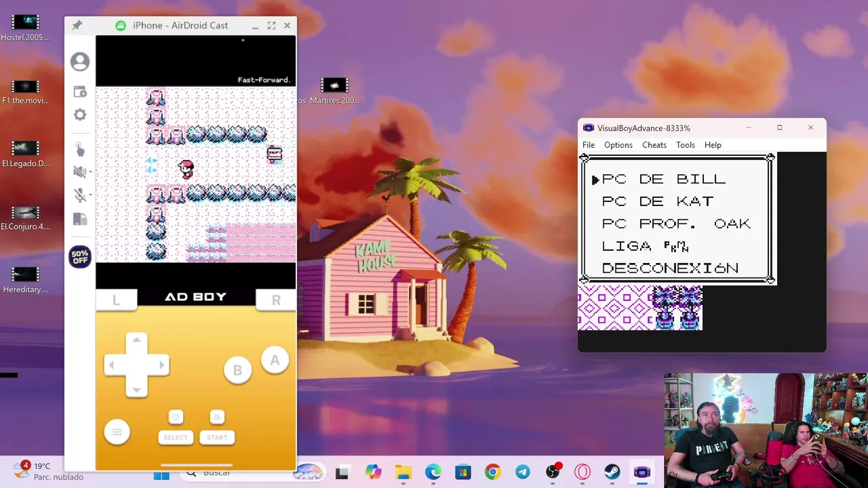This screenshot has width=868, height=488.
Task: Select the Hereditary desktop video file
Action: 26,280
